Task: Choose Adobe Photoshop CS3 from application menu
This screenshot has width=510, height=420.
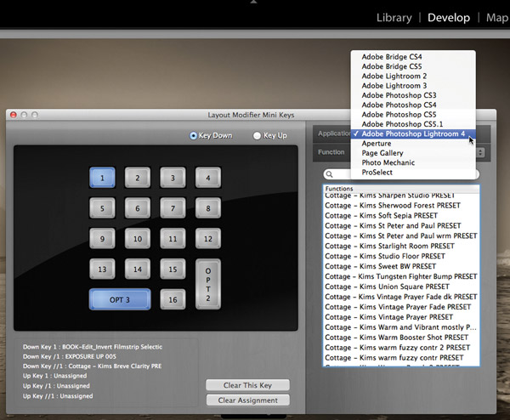Action: pos(413,95)
